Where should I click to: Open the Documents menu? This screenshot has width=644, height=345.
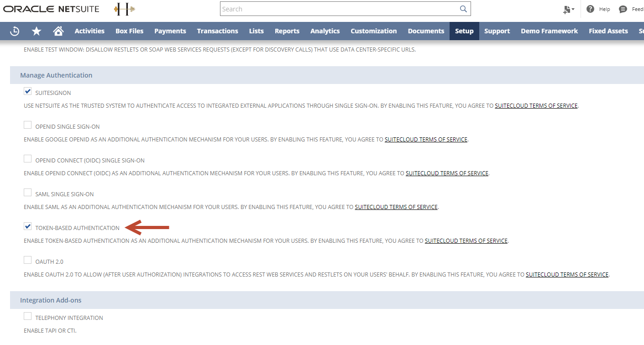coord(426,31)
